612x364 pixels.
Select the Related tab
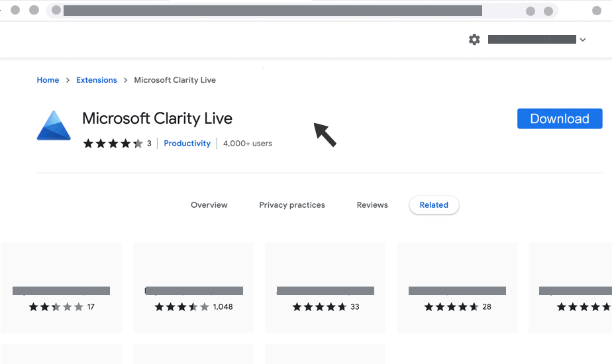(434, 205)
